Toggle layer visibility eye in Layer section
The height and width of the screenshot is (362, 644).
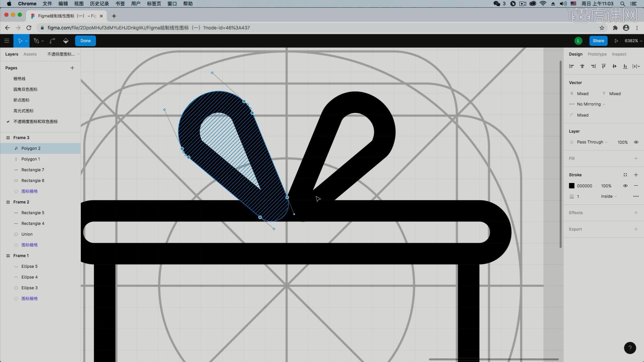pos(636,142)
